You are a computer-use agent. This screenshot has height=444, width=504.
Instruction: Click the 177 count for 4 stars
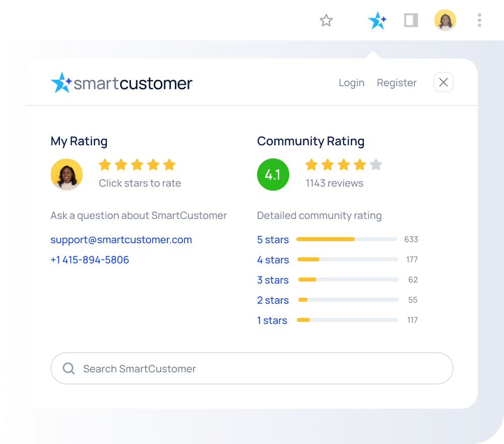click(x=412, y=260)
